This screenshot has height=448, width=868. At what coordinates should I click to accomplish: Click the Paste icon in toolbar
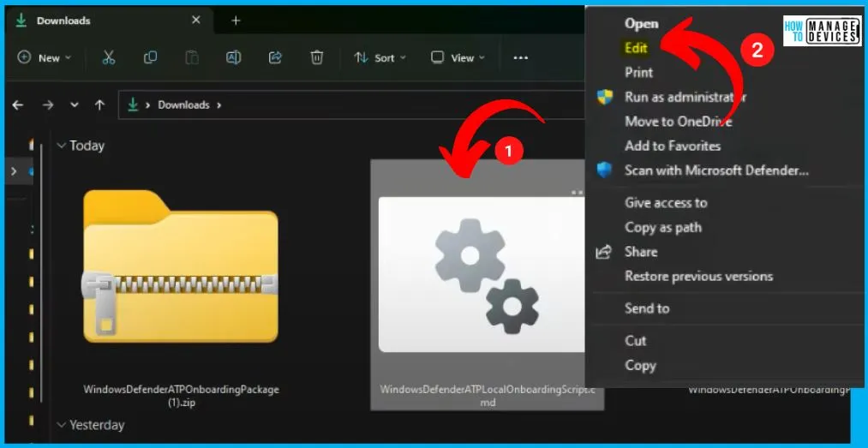tap(192, 57)
